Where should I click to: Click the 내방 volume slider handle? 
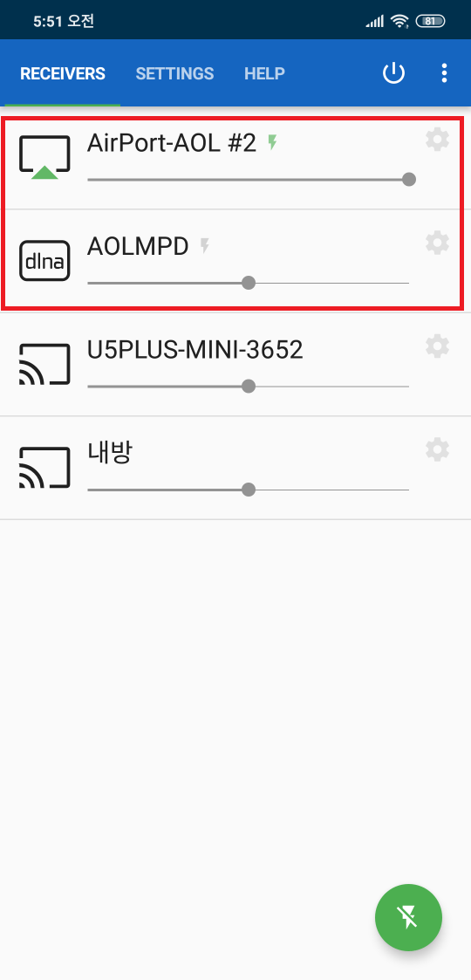[x=249, y=490]
